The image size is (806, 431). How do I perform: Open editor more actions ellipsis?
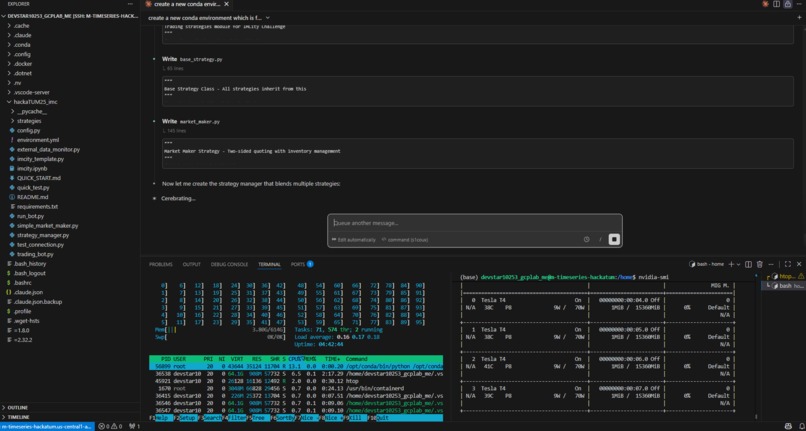click(x=798, y=4)
